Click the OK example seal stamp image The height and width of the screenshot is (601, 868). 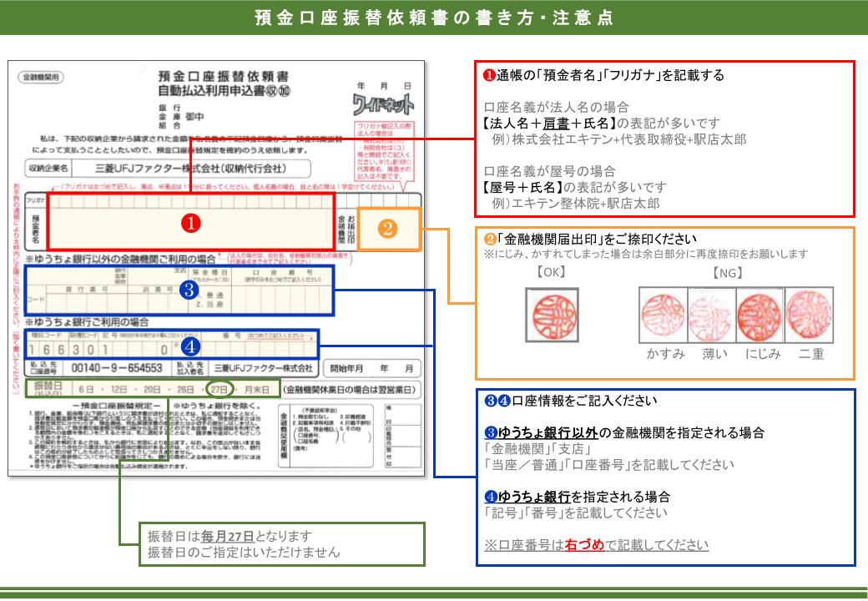coord(552,315)
